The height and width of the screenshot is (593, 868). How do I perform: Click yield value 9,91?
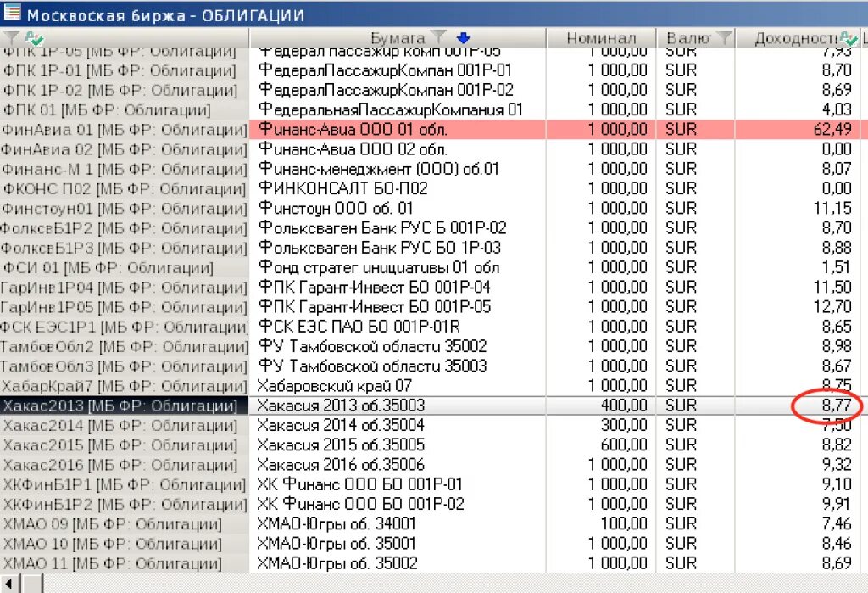tap(837, 504)
